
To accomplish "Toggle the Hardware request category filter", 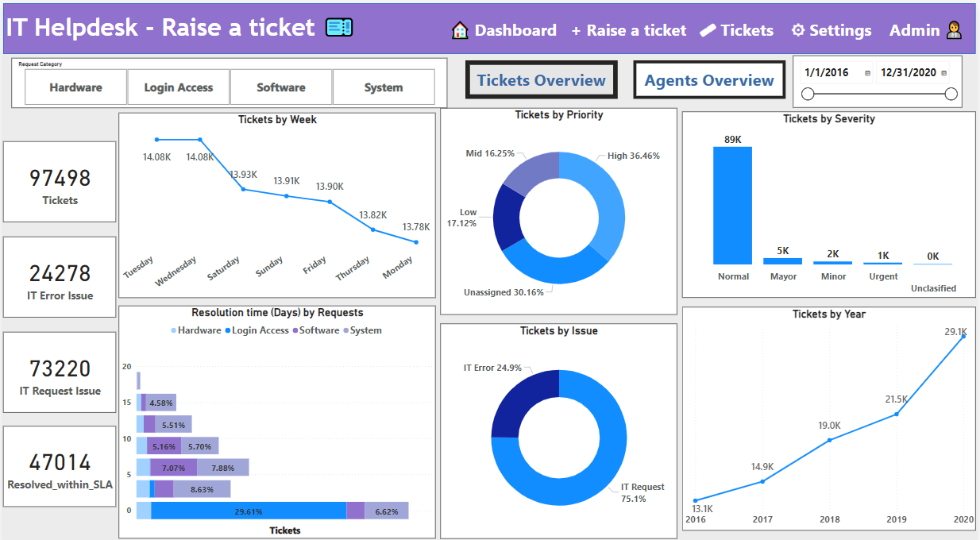I will click(x=76, y=87).
